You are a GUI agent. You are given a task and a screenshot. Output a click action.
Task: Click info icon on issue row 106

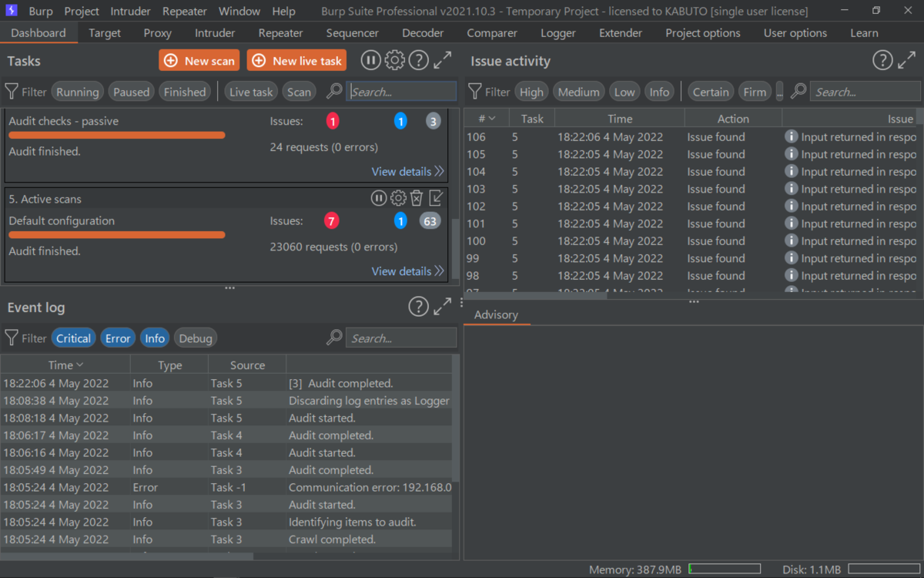(x=791, y=136)
